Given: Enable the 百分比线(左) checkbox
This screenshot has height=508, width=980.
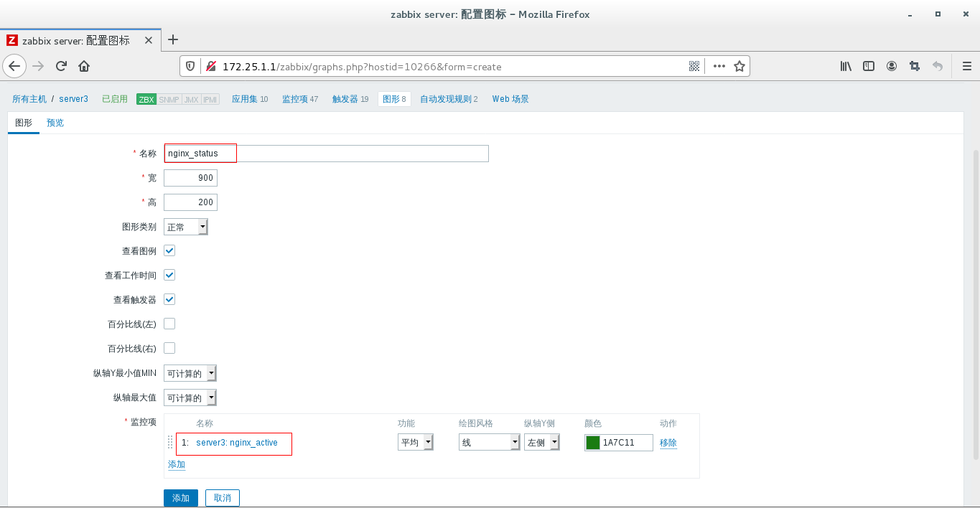Looking at the screenshot, I should [169, 324].
